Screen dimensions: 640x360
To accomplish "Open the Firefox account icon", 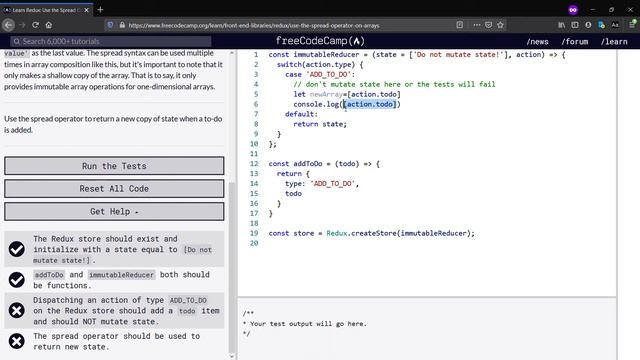I will click(x=588, y=25).
